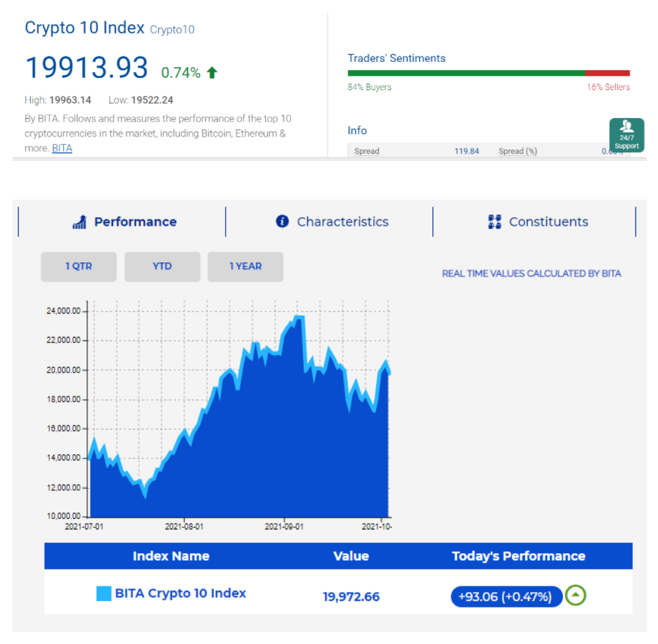Click the chart peak near 2021-09-01
This screenshot has height=644, width=658.
pos(299,317)
